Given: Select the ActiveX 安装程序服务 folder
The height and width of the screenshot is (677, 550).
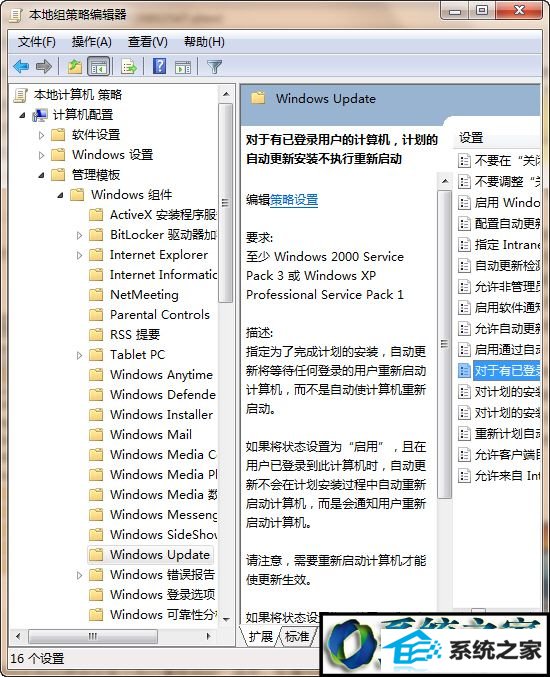Looking at the screenshot, I should (163, 215).
